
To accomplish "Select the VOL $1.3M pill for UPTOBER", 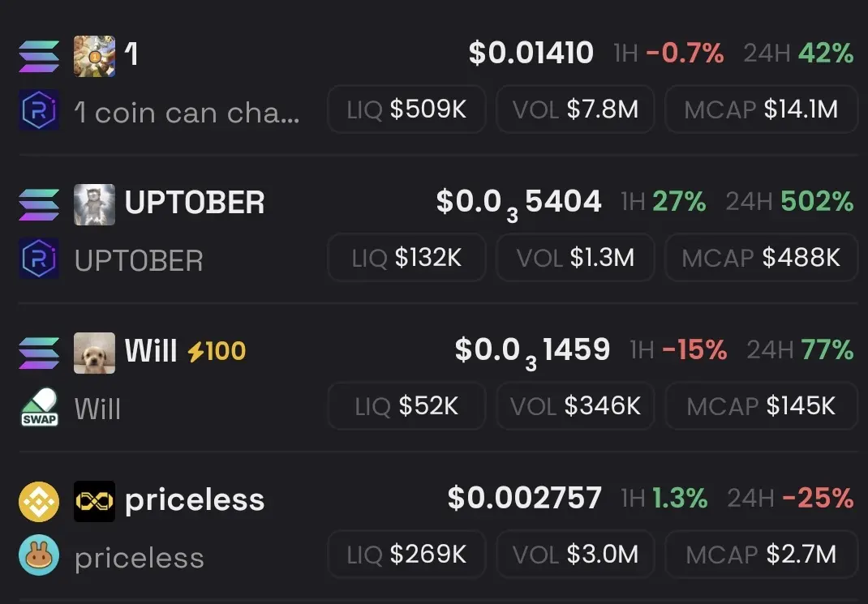I will click(x=575, y=258).
